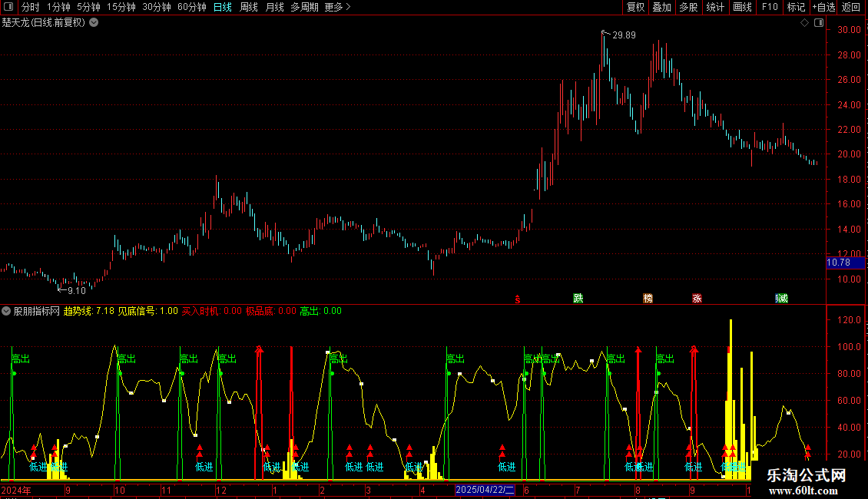Viewport: 868px width, 499px height.
Task: Click the 2024年 label on the time axis
Action: (16, 490)
